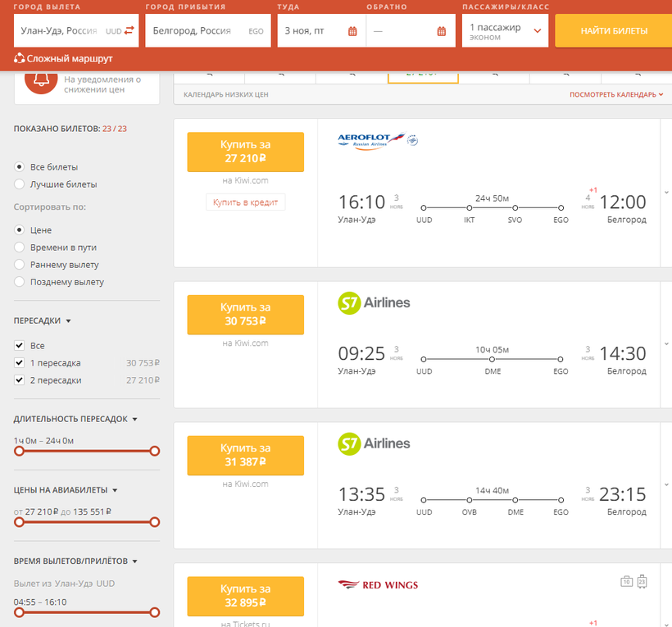The image size is (672, 627).
Task: Click checked baggage icon on Red Wings ticket
Action: pos(642,581)
